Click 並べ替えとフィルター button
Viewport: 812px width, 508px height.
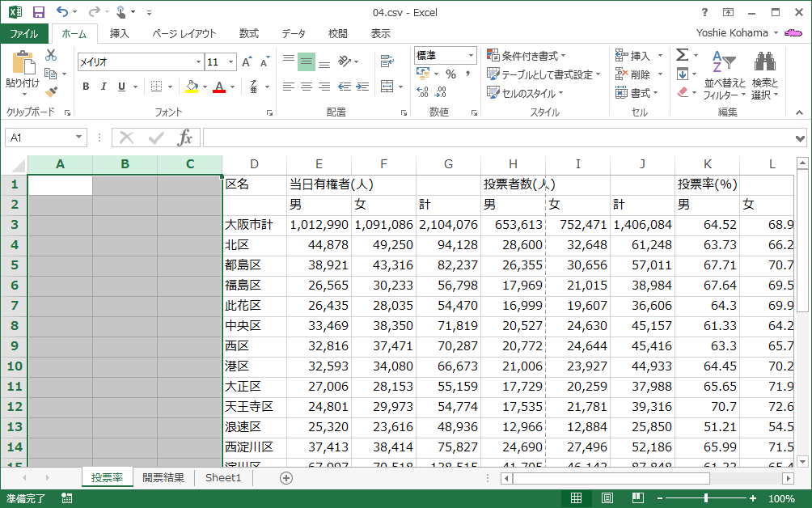point(725,75)
